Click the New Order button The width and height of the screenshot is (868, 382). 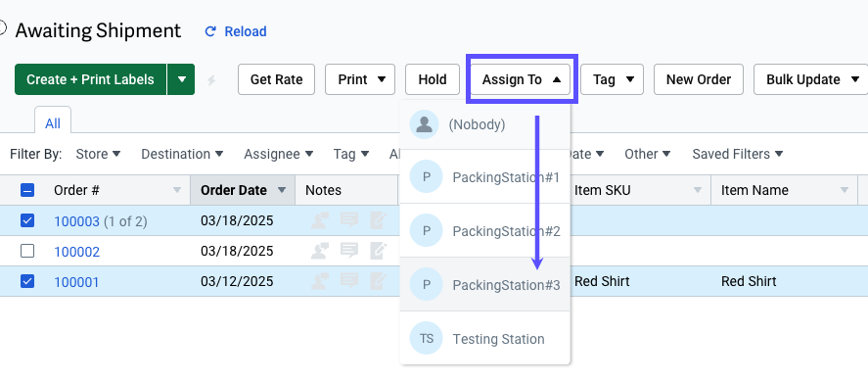(x=699, y=79)
